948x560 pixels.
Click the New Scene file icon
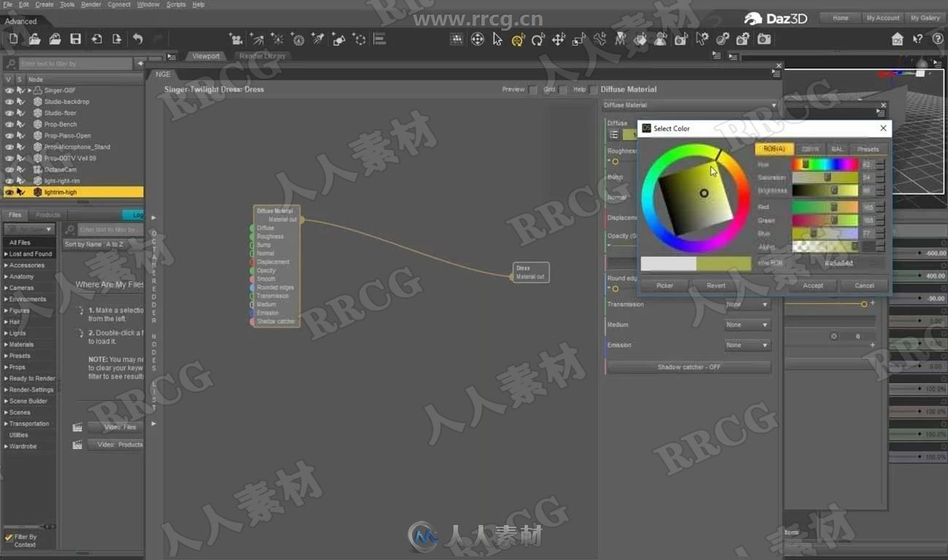(13, 39)
